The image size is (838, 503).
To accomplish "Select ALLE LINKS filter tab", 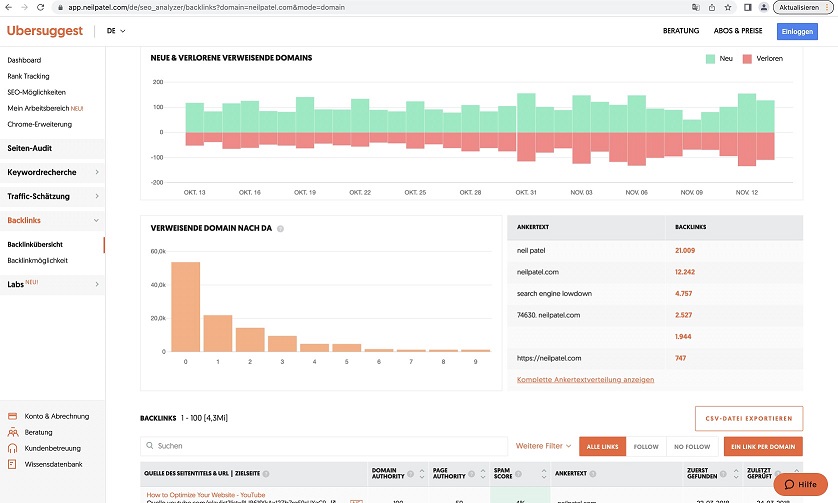I will click(x=602, y=446).
